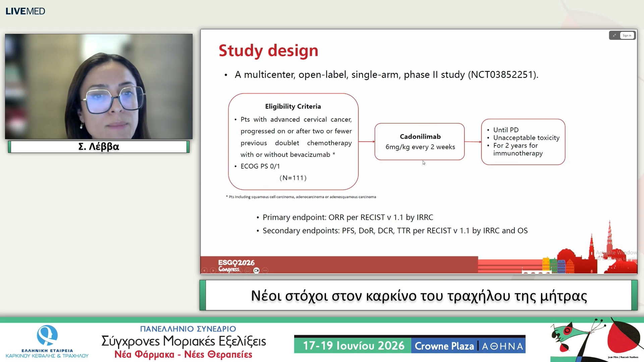Click the 17-19 Ιουνίου 2026 date banner
This screenshot has width=644, height=362.
(x=353, y=346)
